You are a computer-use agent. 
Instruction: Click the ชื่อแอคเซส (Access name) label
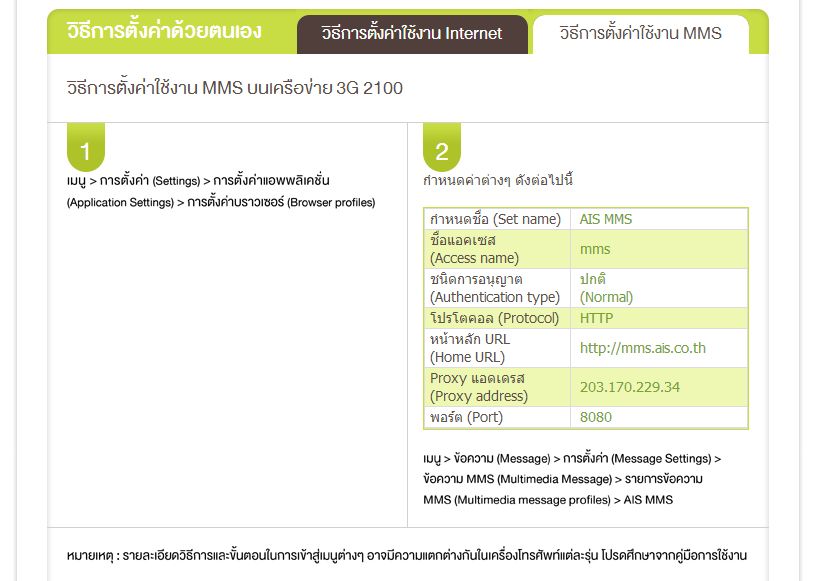click(474, 249)
